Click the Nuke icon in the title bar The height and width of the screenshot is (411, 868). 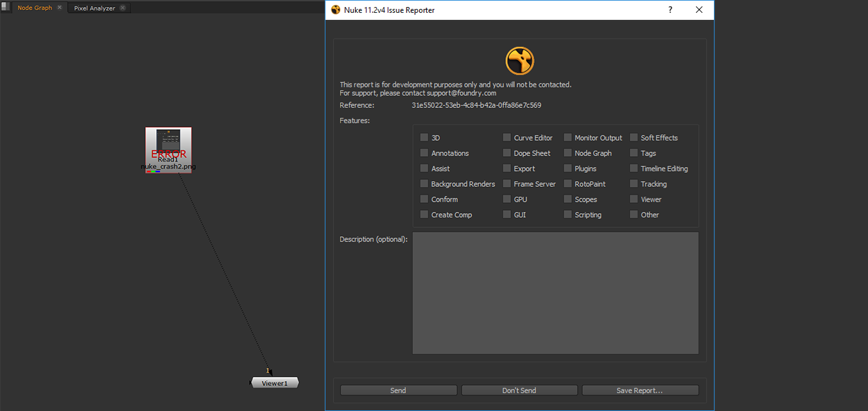[x=335, y=10]
